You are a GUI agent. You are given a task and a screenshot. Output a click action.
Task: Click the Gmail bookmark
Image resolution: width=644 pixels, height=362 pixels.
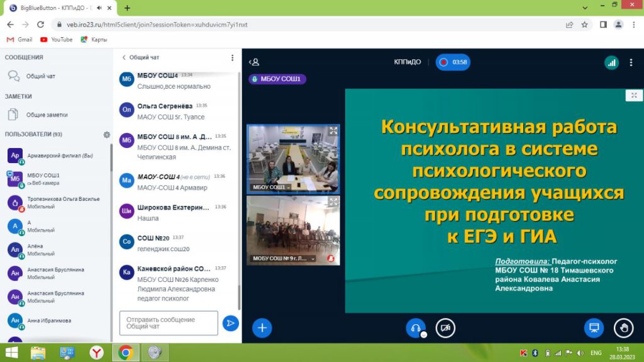click(19, 40)
